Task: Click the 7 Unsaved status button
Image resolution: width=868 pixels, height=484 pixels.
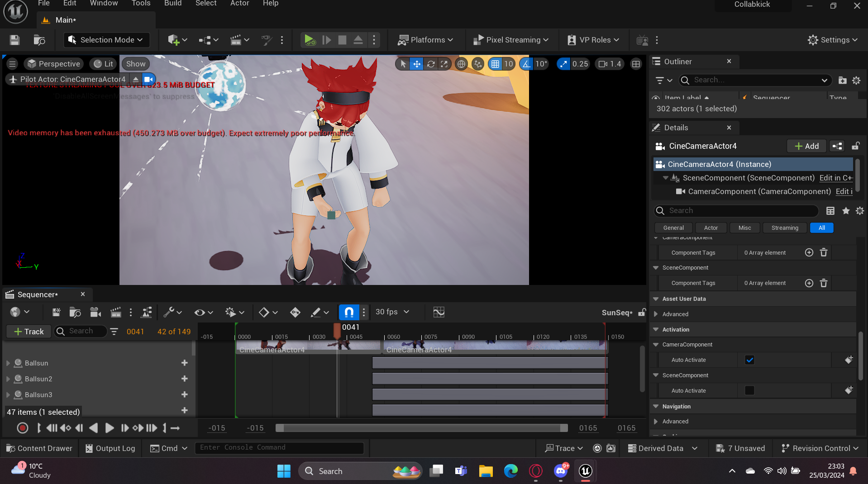Action: [x=740, y=448]
